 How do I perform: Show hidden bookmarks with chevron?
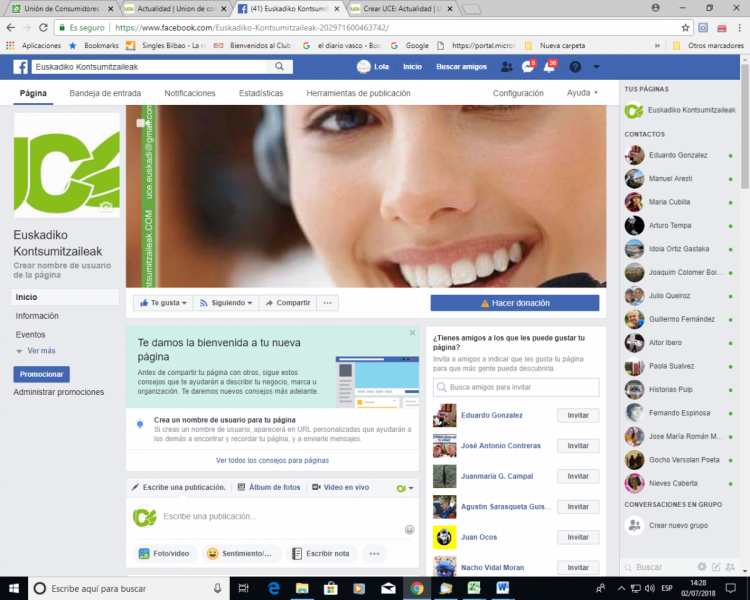point(657,45)
